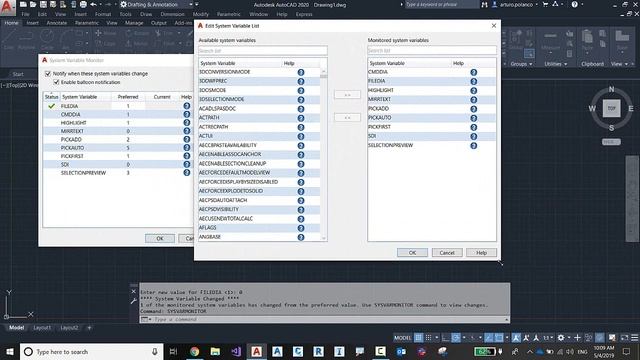
Task: Click the Save icon in Quick Access toolbar
Action: [x=43, y=4]
